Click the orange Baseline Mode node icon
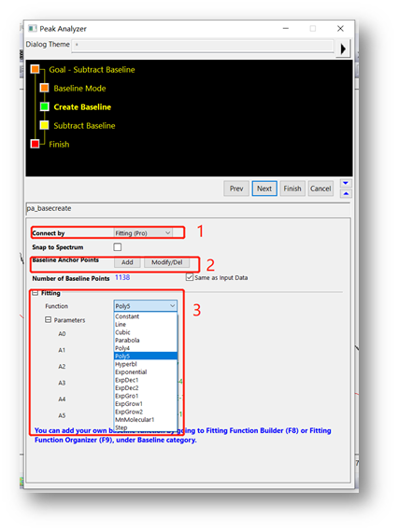The width and height of the screenshot is (398, 532). (x=44, y=88)
